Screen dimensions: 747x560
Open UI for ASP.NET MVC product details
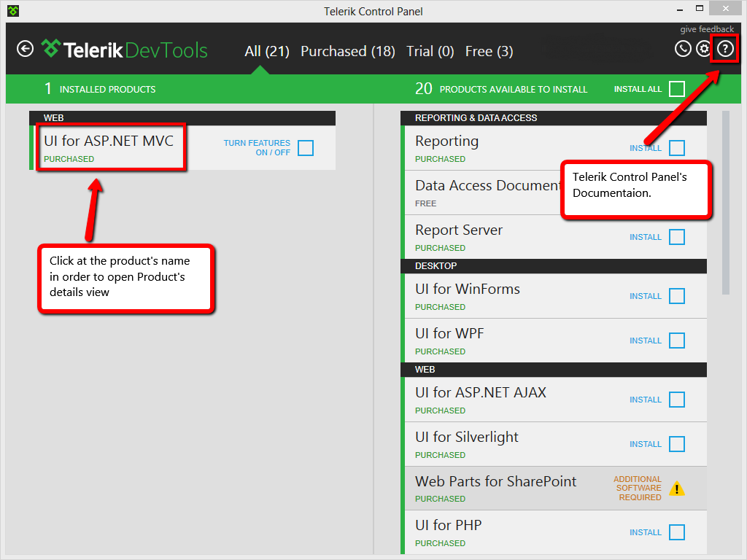(x=109, y=141)
